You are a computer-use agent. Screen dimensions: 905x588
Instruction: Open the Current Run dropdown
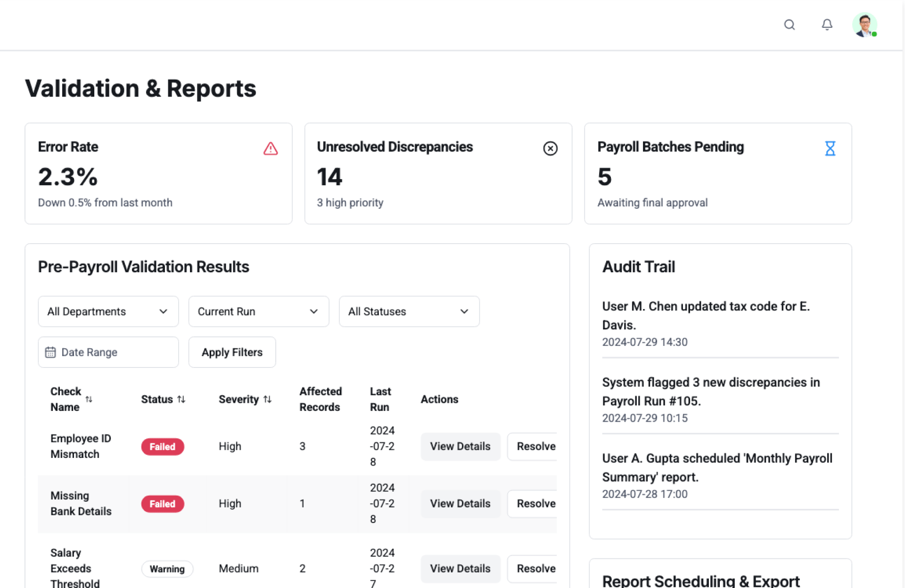258,311
